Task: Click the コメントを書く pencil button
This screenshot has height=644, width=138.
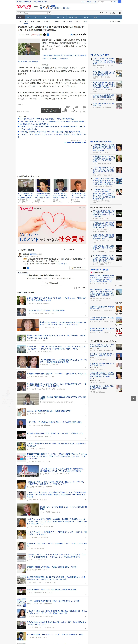Action: 69,250
